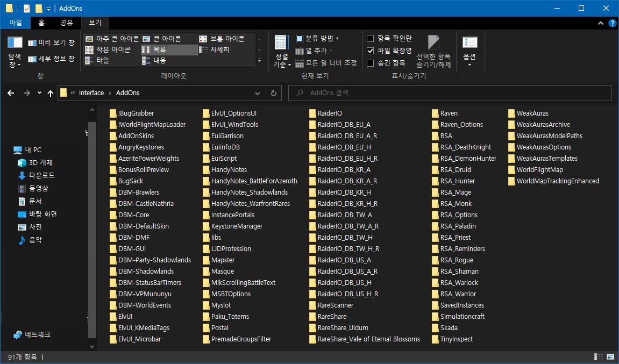
Task: Choose large icons (큰 아이콘) layout
Action: 162,39
